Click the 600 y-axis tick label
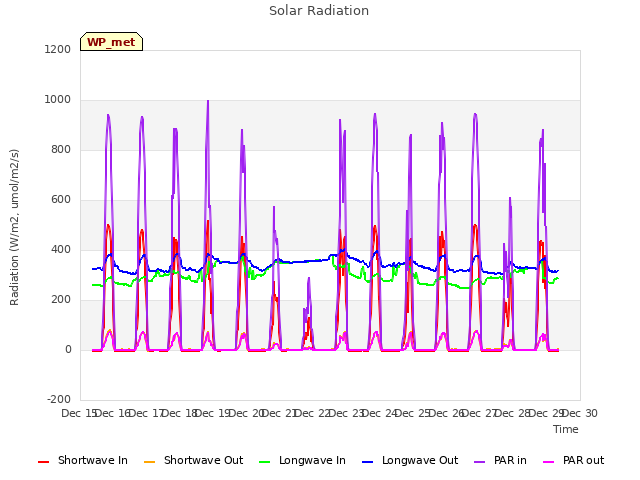 [x=61, y=200]
